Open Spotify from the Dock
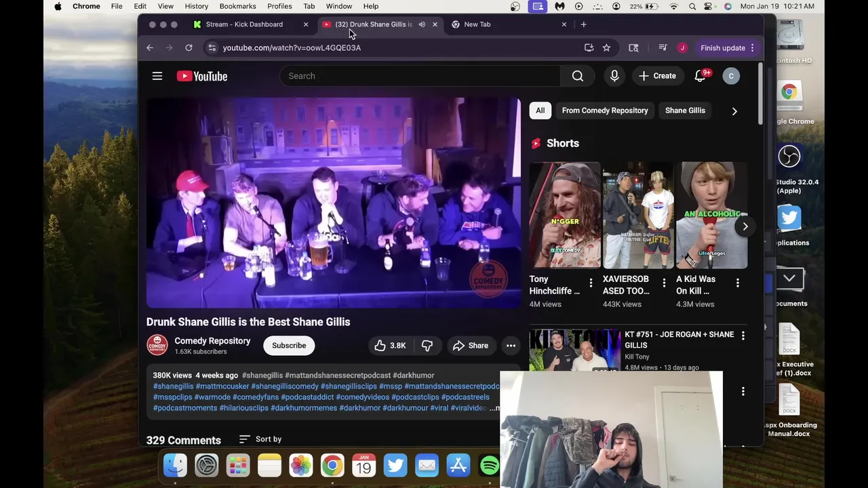Viewport: 868px width, 488px height. pos(490,465)
